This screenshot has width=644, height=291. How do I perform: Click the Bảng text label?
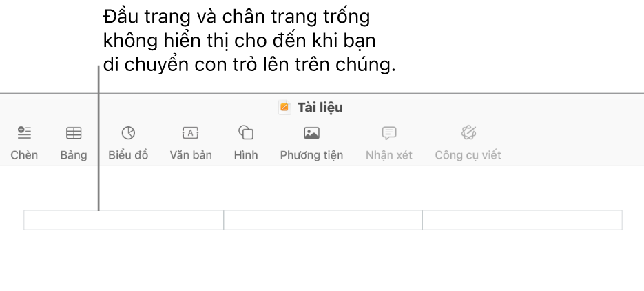(x=73, y=154)
